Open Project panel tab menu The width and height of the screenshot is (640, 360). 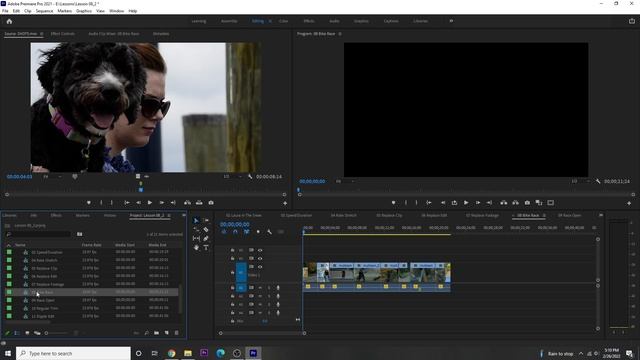pos(169,216)
